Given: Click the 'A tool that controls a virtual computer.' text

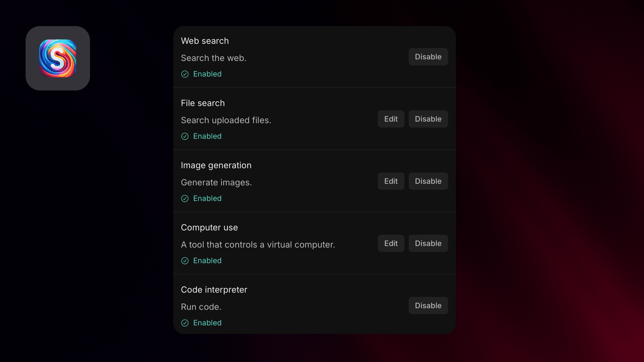Looking at the screenshot, I should click(x=258, y=244).
